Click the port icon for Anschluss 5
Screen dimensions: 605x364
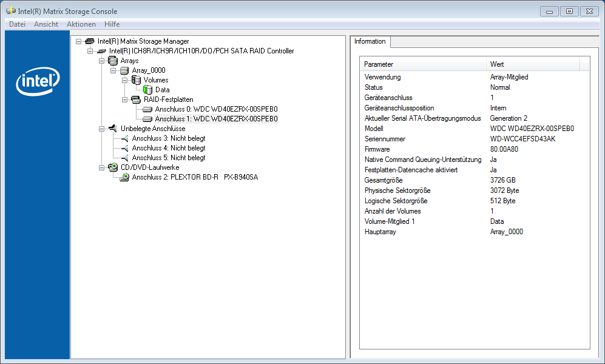click(x=124, y=158)
